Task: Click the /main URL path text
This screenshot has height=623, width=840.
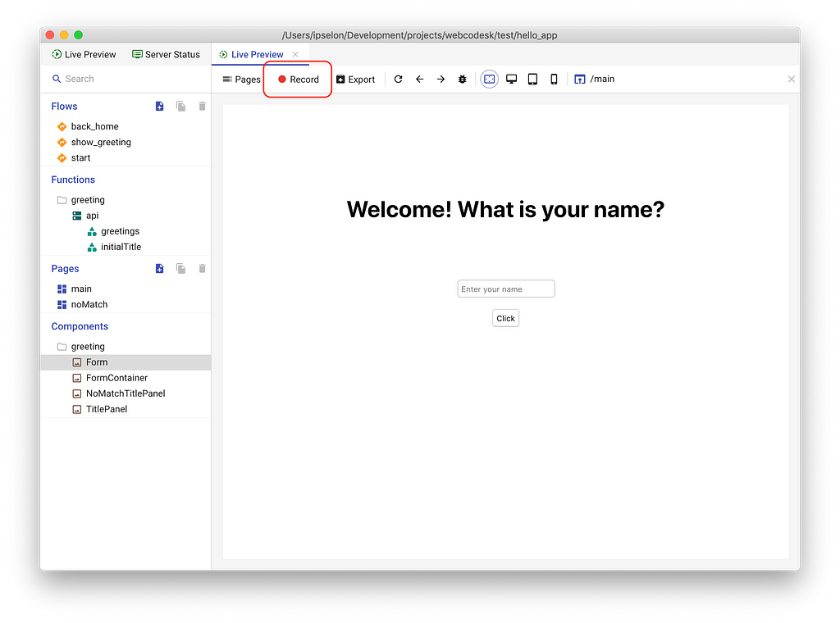Action: pos(602,79)
